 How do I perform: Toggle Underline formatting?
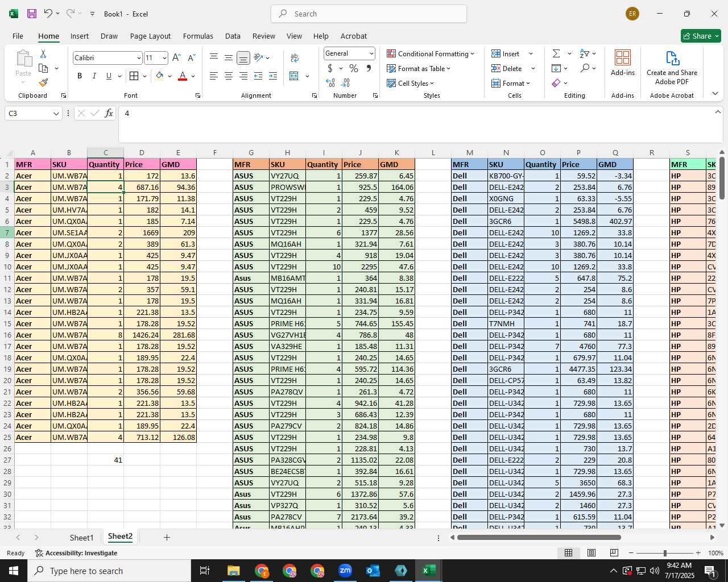[x=109, y=76]
